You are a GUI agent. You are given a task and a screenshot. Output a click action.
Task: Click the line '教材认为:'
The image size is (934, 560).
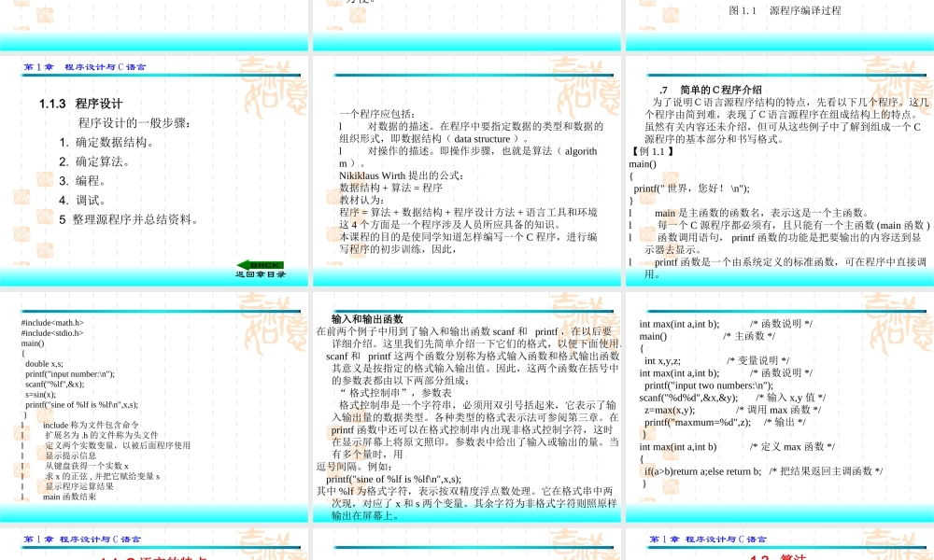[x=361, y=200]
